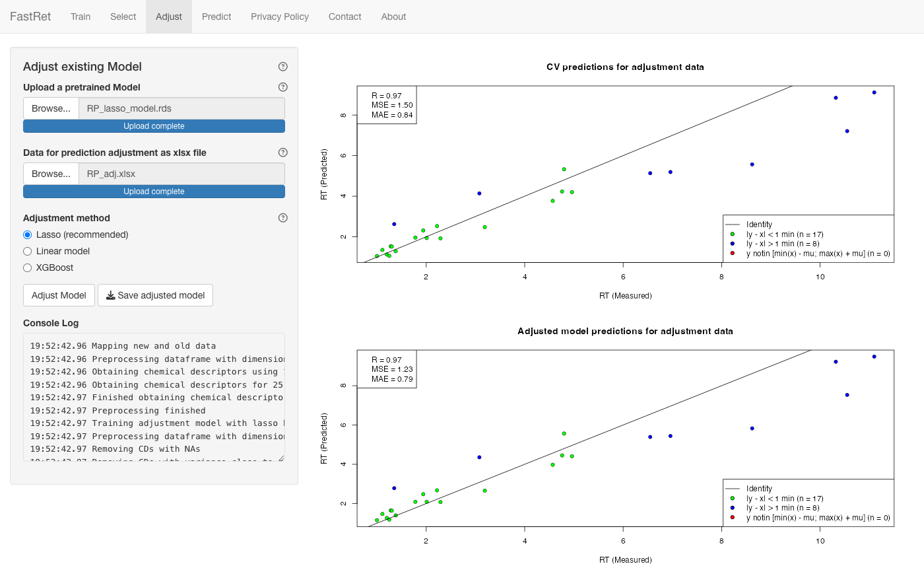This screenshot has height=564, width=924.
Task: Open the Predict tab
Action: coord(216,17)
